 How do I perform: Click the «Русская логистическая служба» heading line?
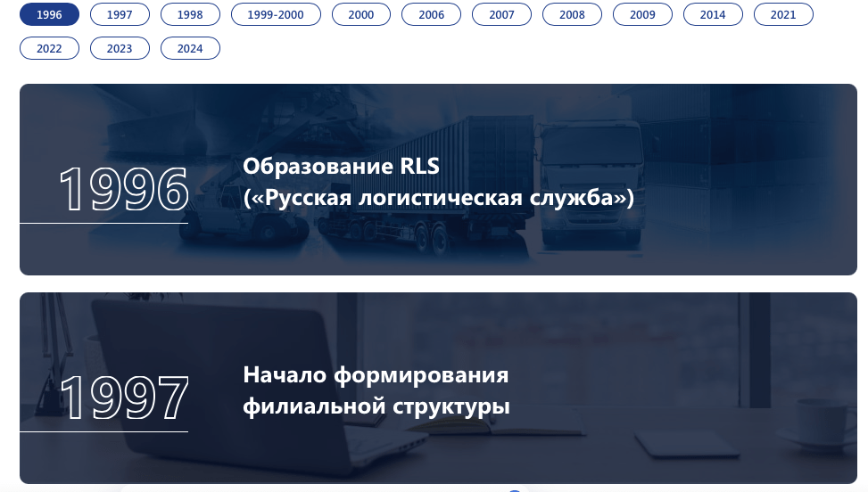click(438, 198)
